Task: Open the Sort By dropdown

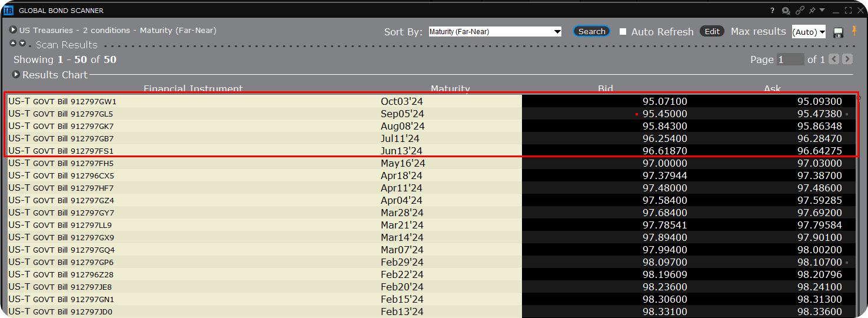Action: 494,32
